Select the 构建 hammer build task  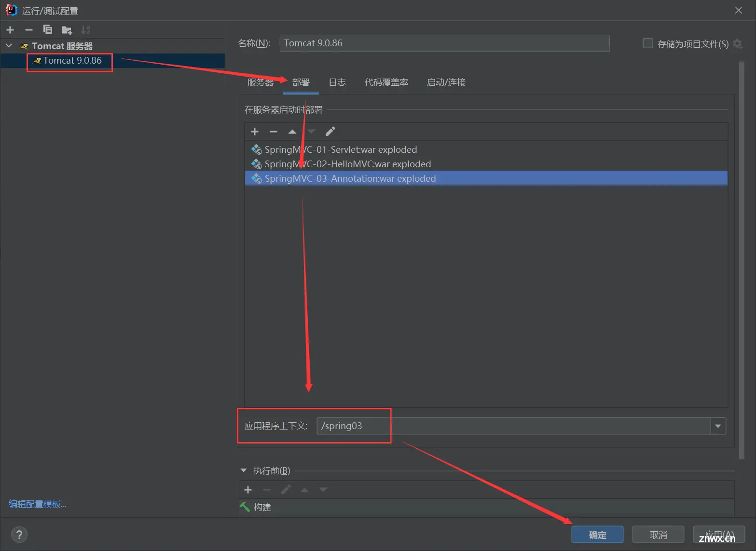486,507
